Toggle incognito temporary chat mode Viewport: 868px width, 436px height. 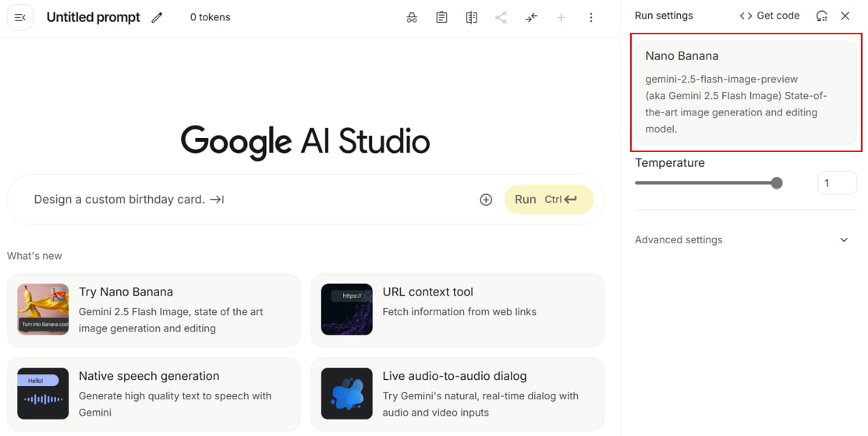coord(412,17)
